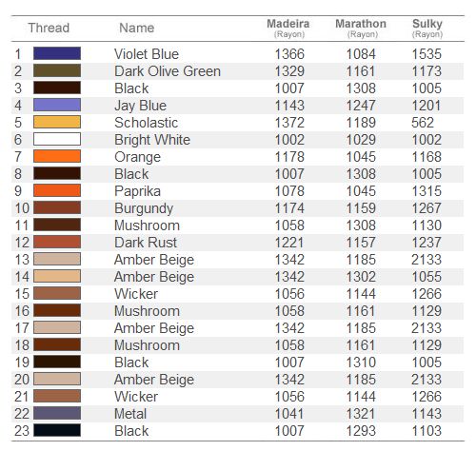Select the Burgundy thread swatch
The height and width of the screenshot is (451, 476).
pos(57,207)
